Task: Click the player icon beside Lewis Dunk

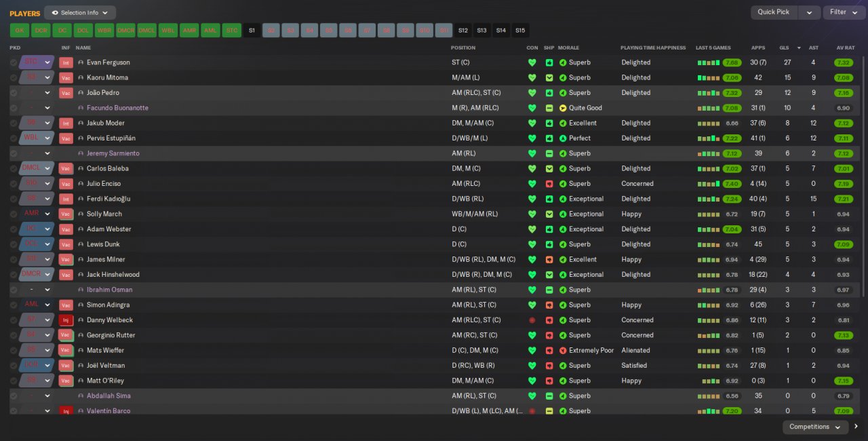Action: tap(81, 244)
